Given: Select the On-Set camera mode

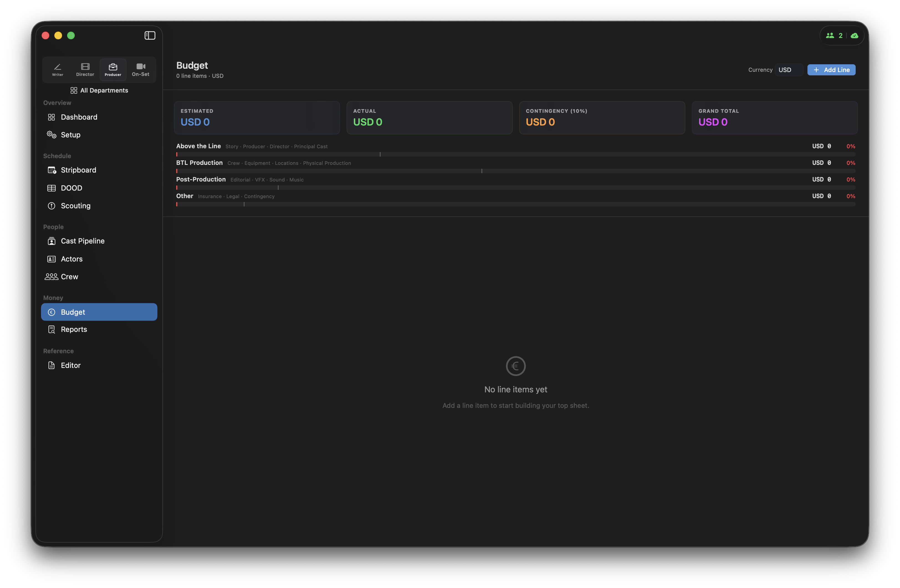Looking at the screenshot, I should click(x=141, y=70).
